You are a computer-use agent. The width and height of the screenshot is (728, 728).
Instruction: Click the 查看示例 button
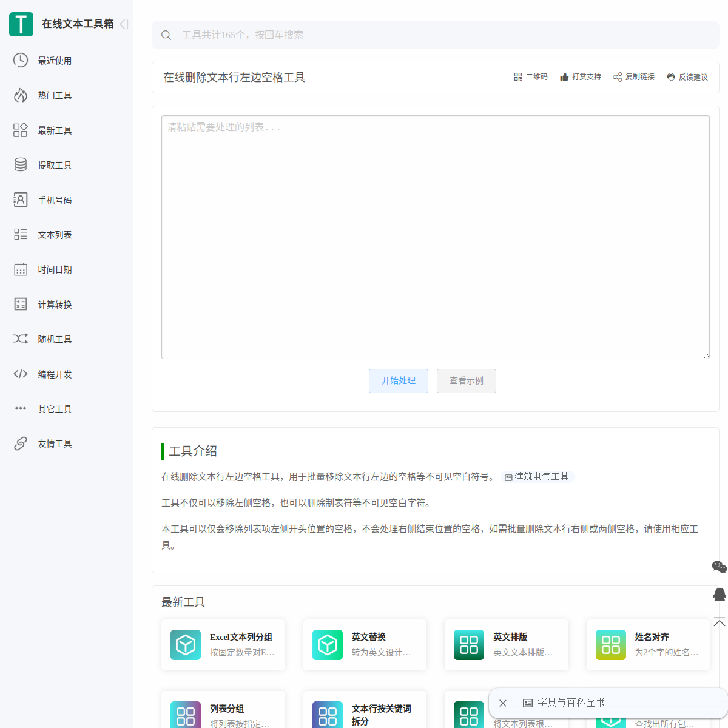[x=467, y=381]
